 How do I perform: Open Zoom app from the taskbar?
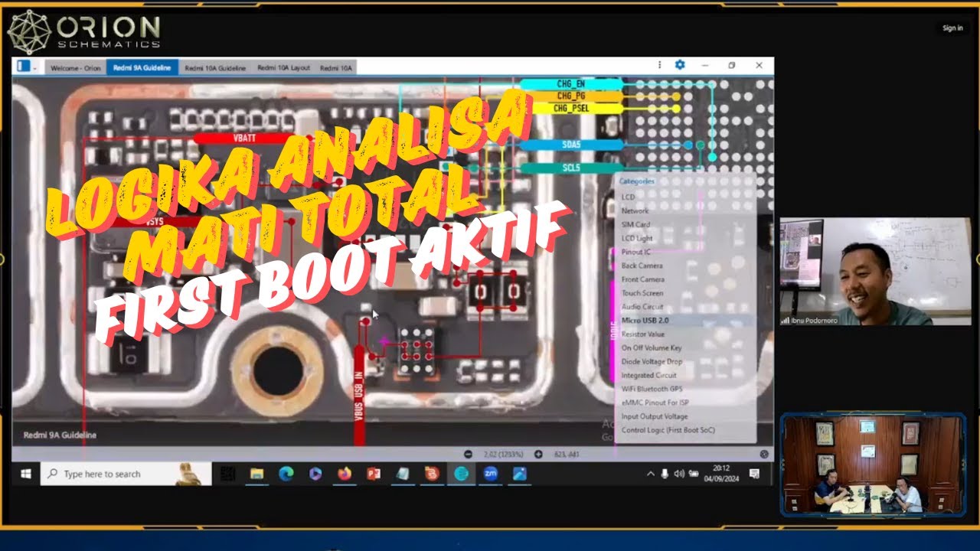point(491,474)
